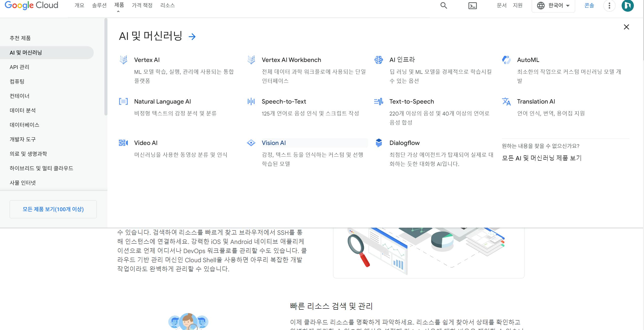This screenshot has width=644, height=330.
Task: Click the Vision AI diamond icon
Action: pos(251,143)
